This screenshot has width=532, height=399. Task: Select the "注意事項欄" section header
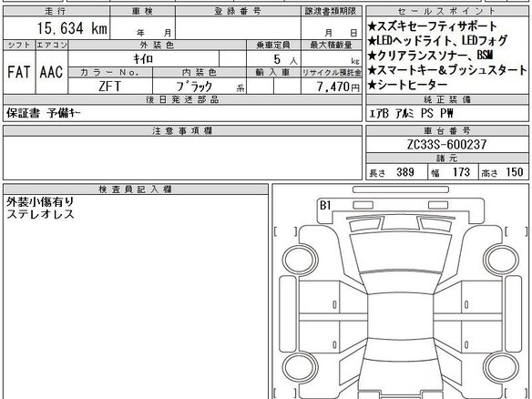(x=182, y=130)
